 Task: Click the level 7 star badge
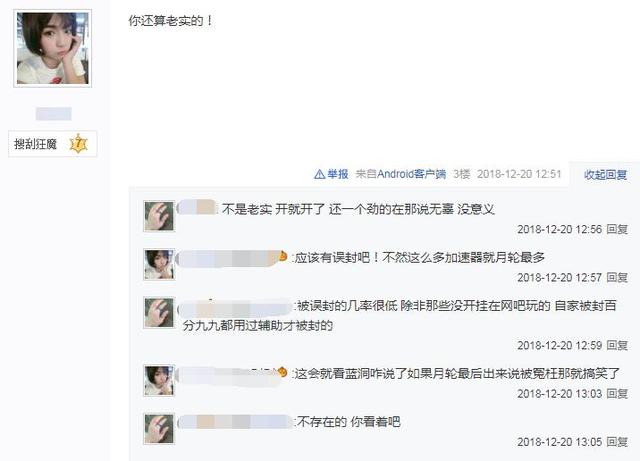tap(78, 144)
